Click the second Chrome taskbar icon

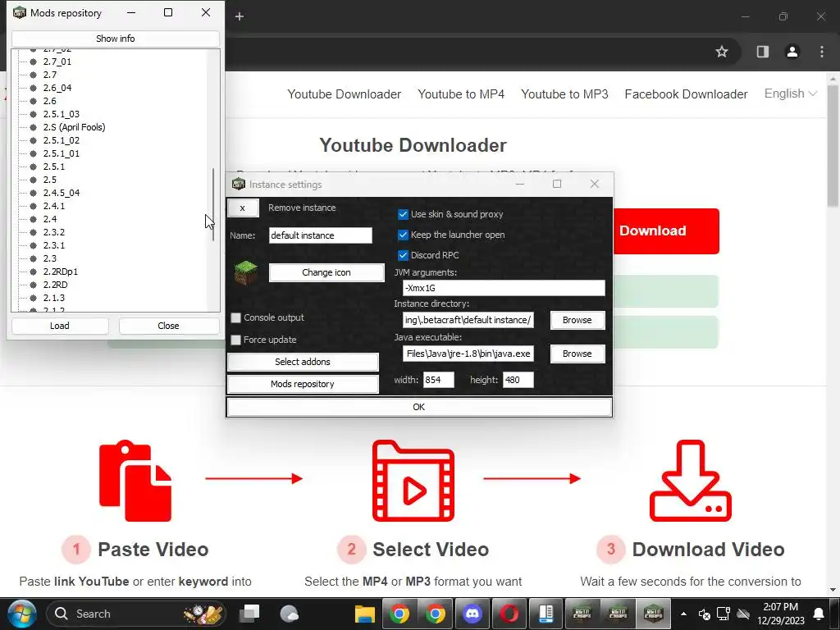point(436,614)
